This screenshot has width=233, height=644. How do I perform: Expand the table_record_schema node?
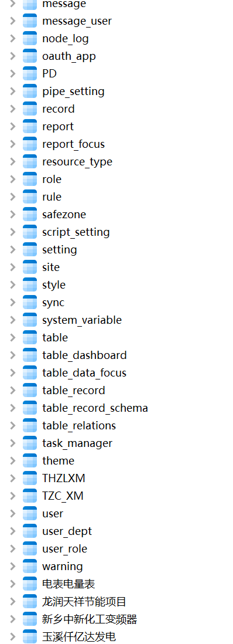pyautogui.click(x=13, y=408)
